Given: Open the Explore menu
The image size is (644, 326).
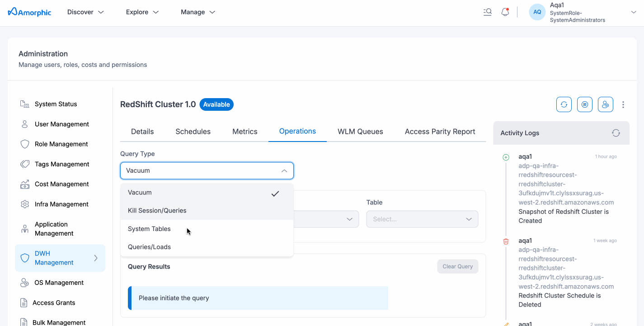Looking at the screenshot, I should tap(142, 12).
